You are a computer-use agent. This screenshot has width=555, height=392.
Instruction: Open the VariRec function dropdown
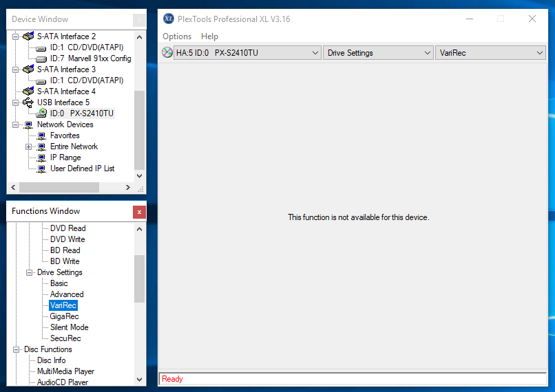click(490, 53)
